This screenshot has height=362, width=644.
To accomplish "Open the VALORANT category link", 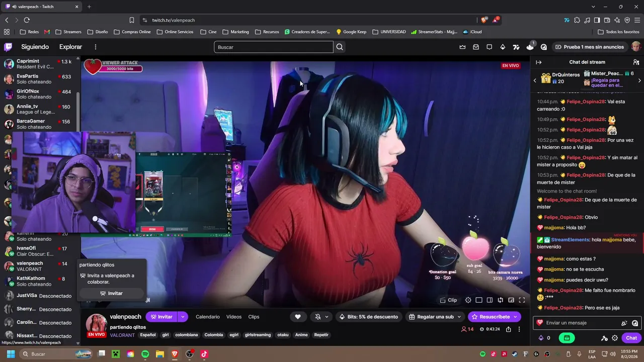I will [x=122, y=335].
